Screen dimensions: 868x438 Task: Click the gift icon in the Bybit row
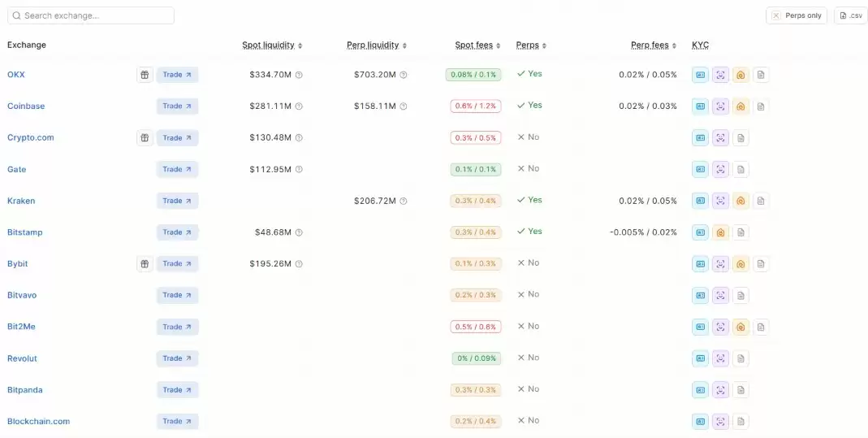(145, 264)
